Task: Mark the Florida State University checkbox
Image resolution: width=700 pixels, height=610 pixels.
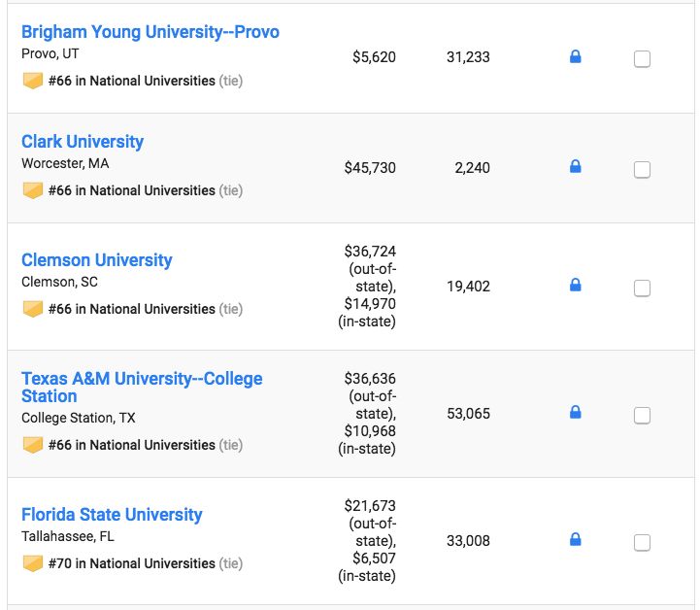Action: click(x=642, y=543)
